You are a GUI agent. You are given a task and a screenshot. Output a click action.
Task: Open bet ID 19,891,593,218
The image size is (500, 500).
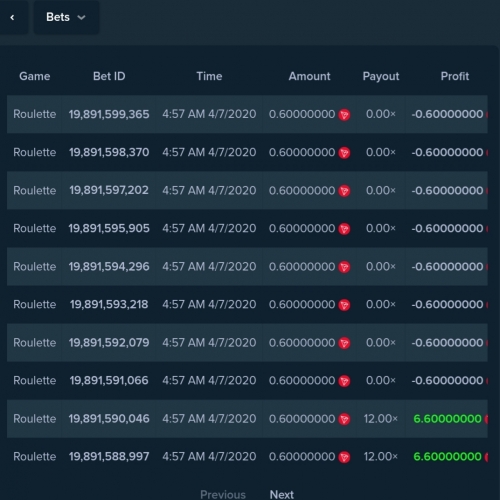[109, 304]
